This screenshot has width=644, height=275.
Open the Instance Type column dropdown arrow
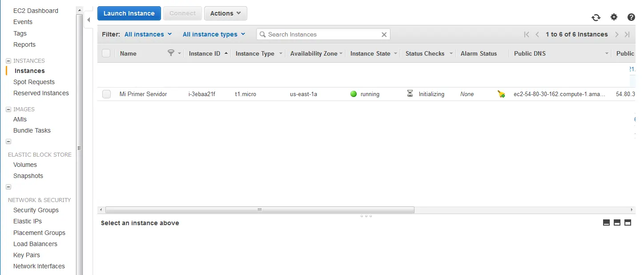pyautogui.click(x=281, y=53)
